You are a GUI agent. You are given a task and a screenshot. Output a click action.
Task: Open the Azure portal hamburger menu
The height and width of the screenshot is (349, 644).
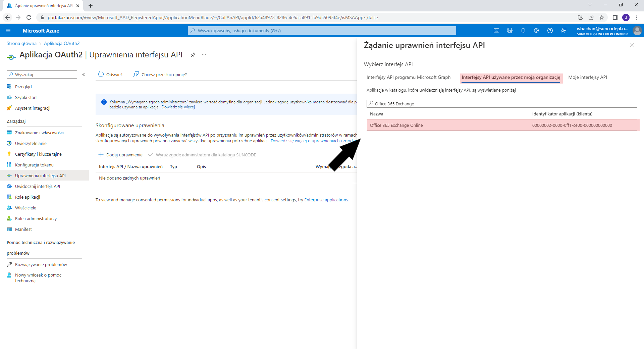coord(8,31)
